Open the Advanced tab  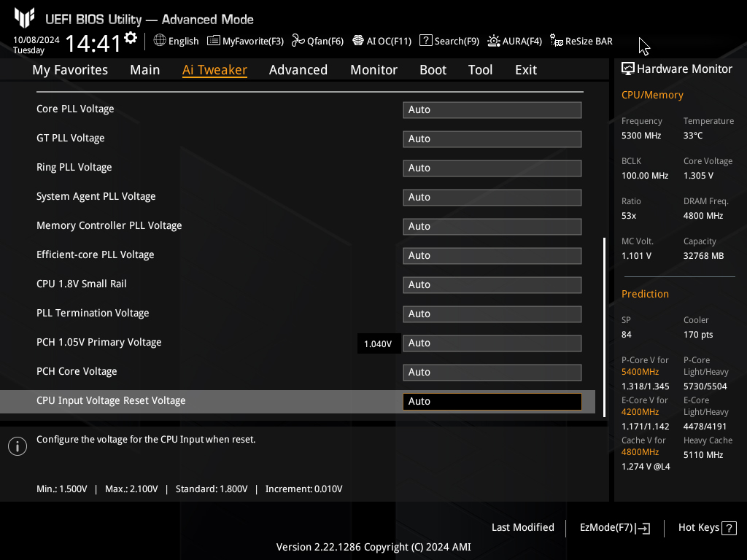pos(298,70)
